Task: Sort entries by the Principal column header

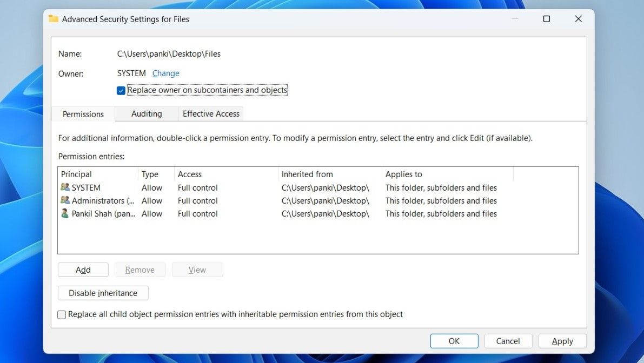Action: [76, 174]
